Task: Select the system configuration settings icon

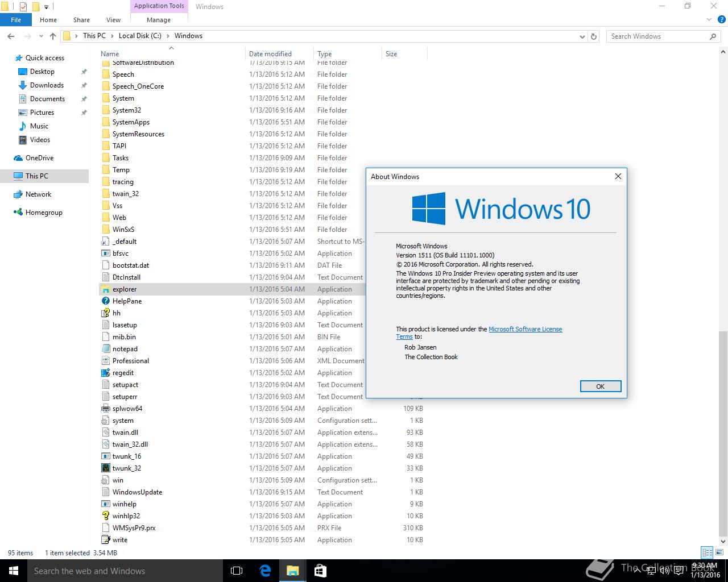Action: click(105, 421)
